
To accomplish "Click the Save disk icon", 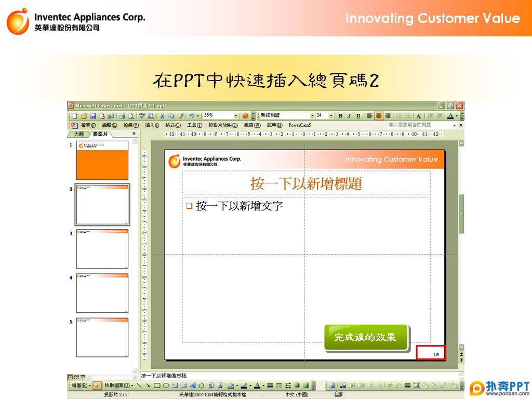I will [92, 116].
